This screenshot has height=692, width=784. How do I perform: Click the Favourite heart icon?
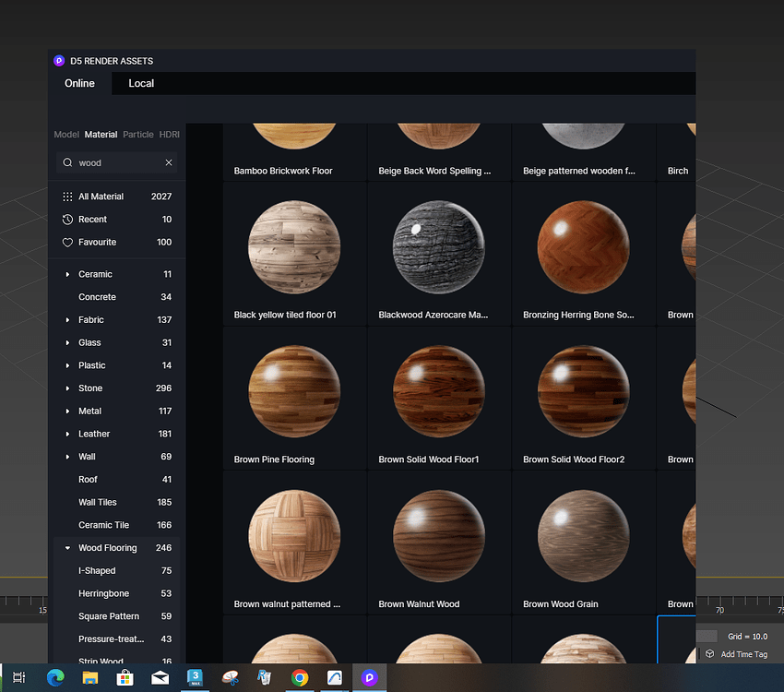[x=67, y=243]
